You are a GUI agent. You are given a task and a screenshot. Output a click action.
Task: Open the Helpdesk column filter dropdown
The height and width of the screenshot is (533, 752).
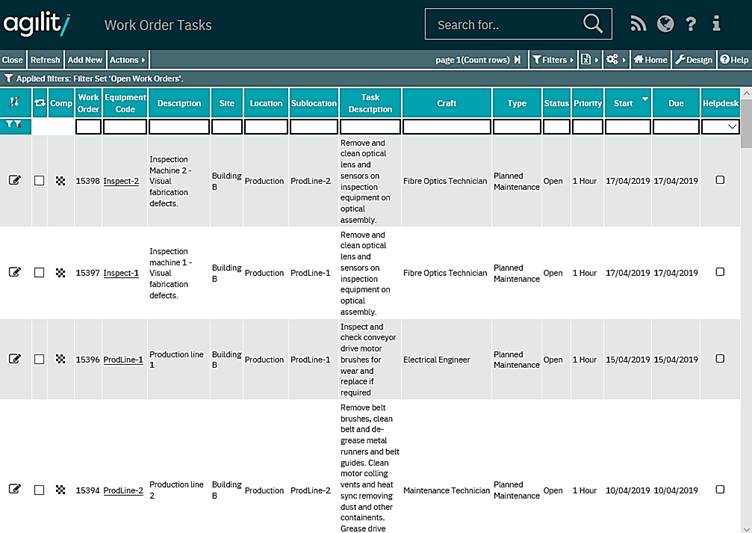(720, 127)
